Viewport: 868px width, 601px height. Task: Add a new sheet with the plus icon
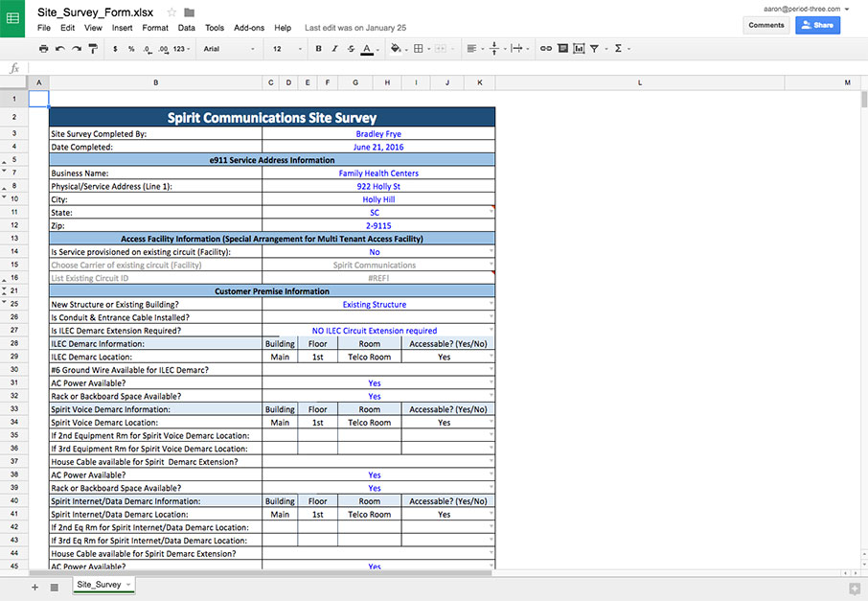click(x=34, y=588)
